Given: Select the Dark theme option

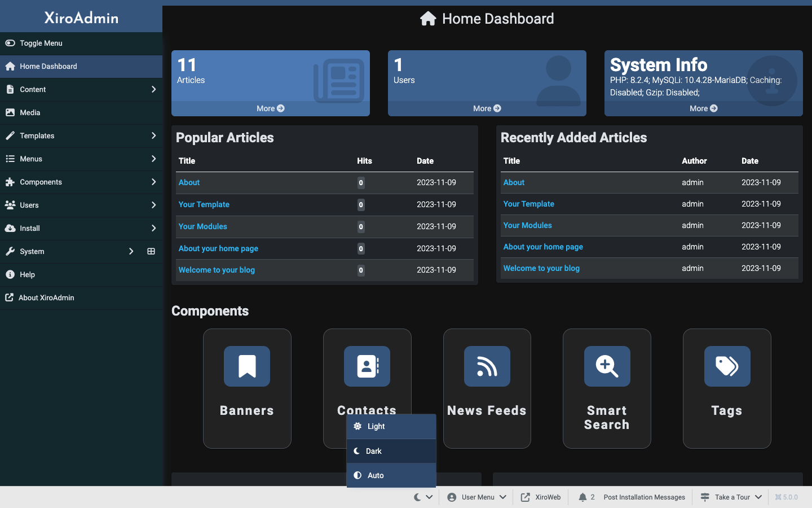Looking at the screenshot, I should [x=391, y=451].
